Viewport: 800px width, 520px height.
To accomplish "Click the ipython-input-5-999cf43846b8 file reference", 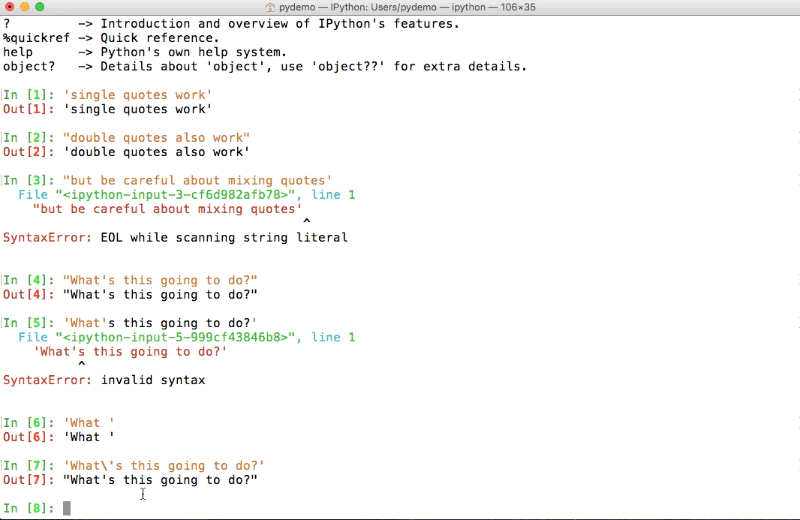I will coord(177,337).
